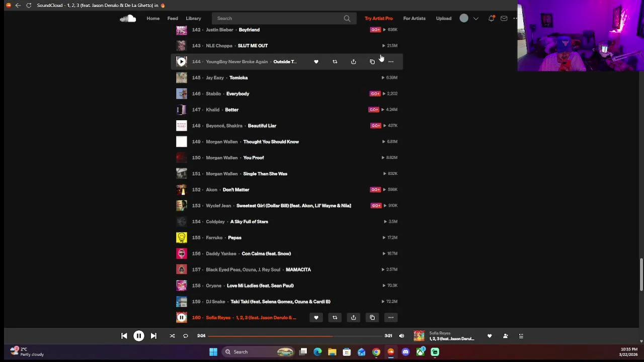Open the Xbox app from the taskbar
The height and width of the screenshot is (362, 644).
tap(420, 352)
